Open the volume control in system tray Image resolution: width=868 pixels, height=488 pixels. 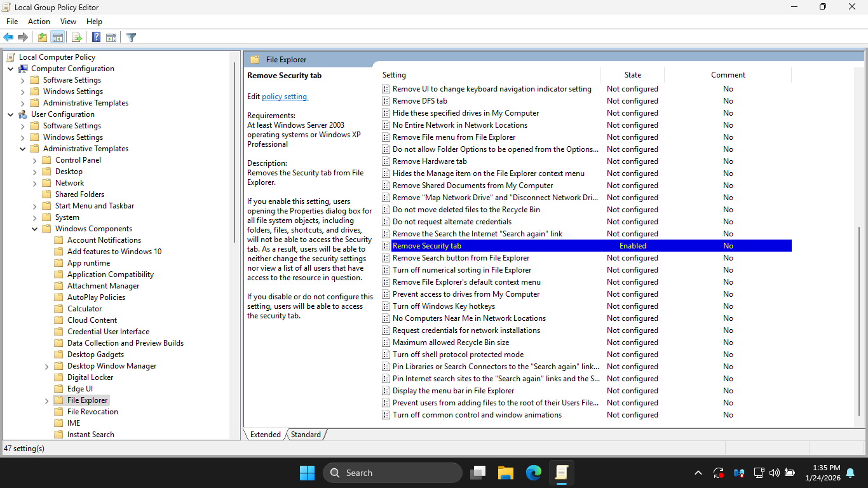point(774,473)
